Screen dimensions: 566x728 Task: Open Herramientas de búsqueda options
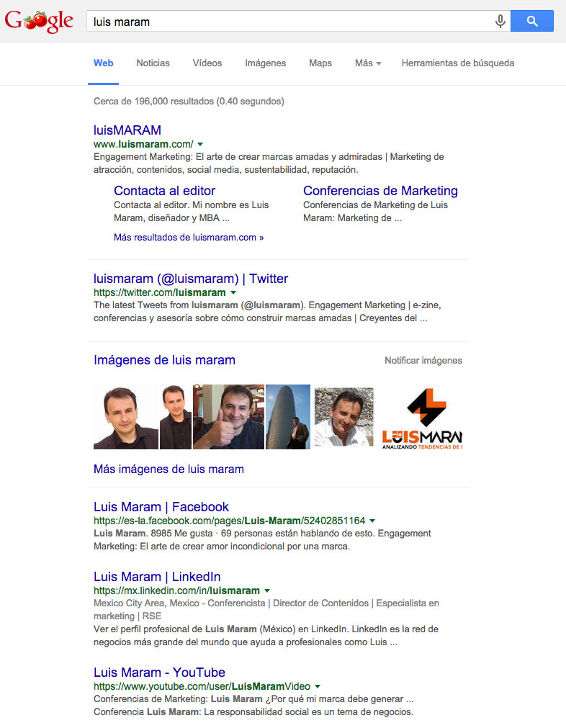pos(458,63)
